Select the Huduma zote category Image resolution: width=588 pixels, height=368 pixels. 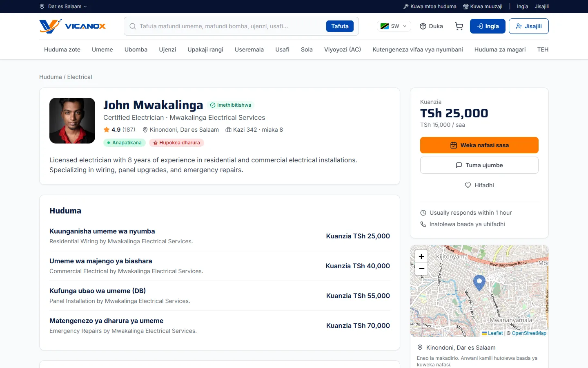click(x=62, y=49)
